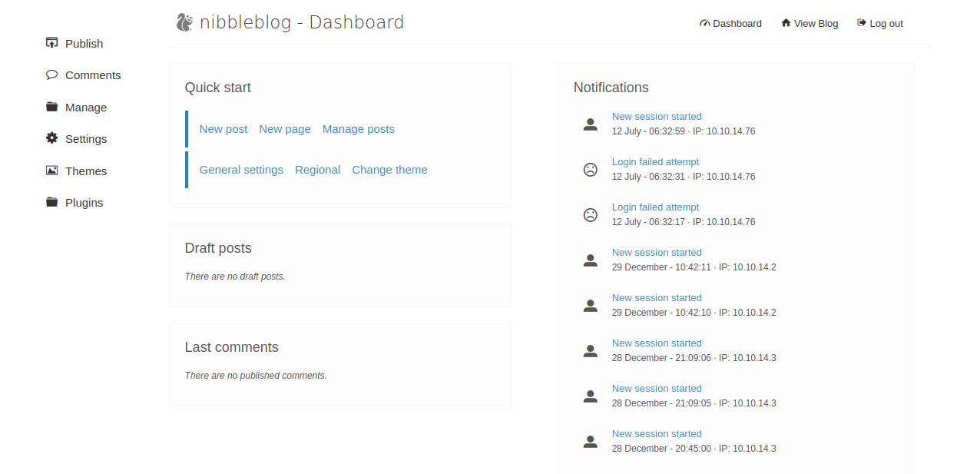Image resolution: width=980 pixels, height=474 pixels.
Task: Click Manage posts in Quick start
Action: [359, 129]
